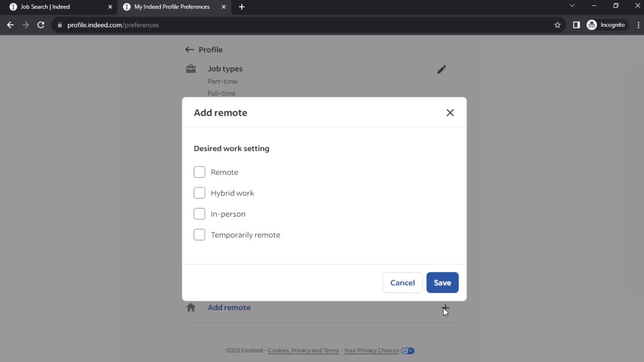Click the plus icon to add remote setting
This screenshot has height=362, width=644.
pos(444,307)
